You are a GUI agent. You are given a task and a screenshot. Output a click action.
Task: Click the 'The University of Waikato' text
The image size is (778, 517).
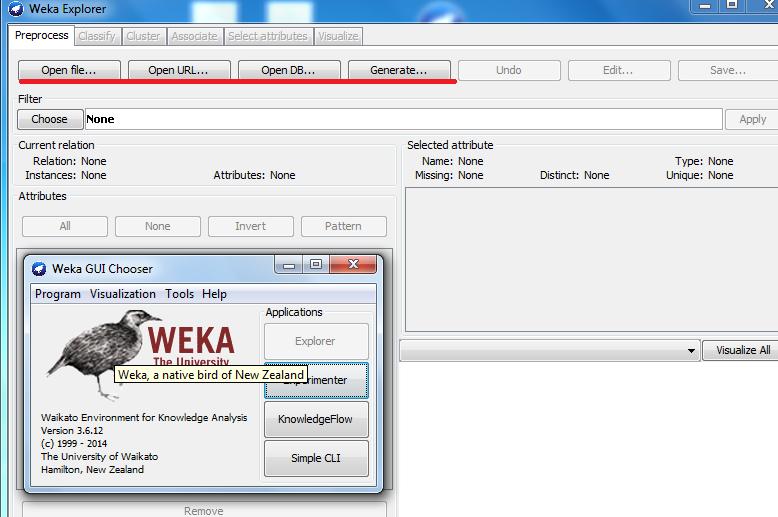pos(100,456)
